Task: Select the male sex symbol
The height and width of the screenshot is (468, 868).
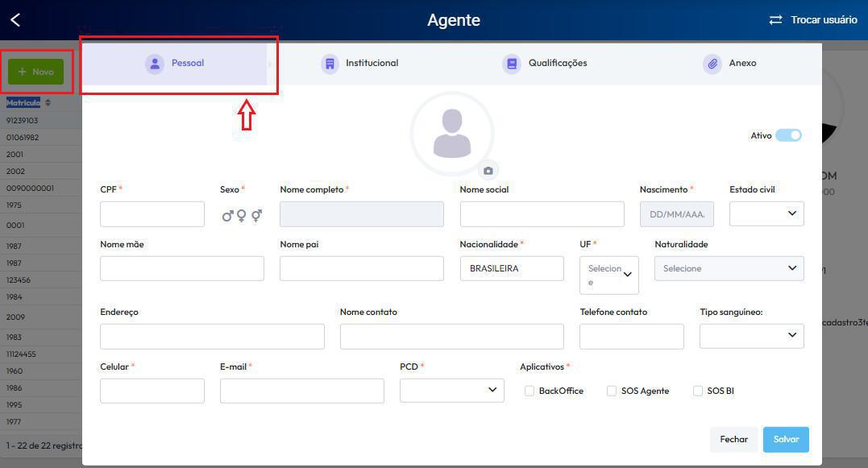Action: point(227,216)
